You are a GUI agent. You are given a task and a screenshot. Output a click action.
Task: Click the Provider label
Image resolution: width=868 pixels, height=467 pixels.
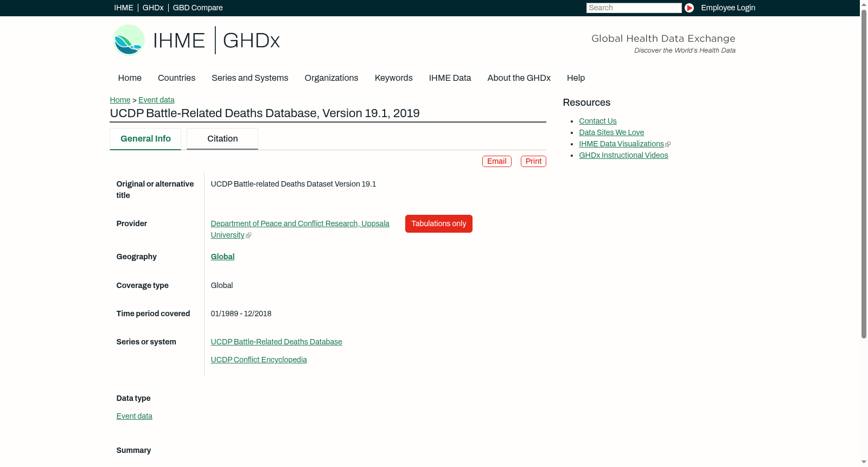pos(131,223)
